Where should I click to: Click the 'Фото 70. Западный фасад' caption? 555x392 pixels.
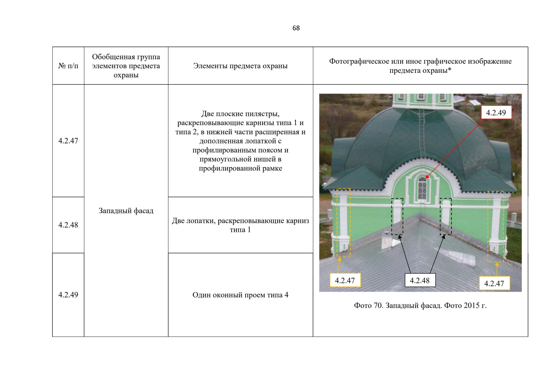(x=420, y=305)
